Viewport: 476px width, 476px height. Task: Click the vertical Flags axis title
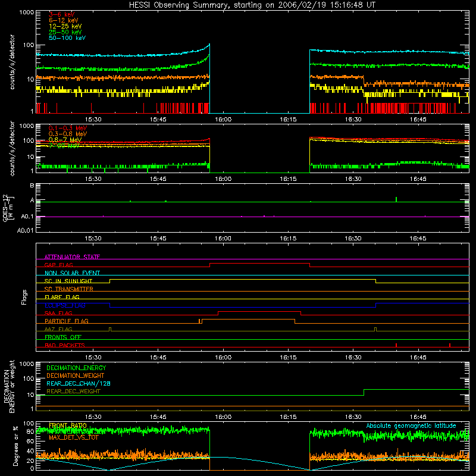(24, 297)
